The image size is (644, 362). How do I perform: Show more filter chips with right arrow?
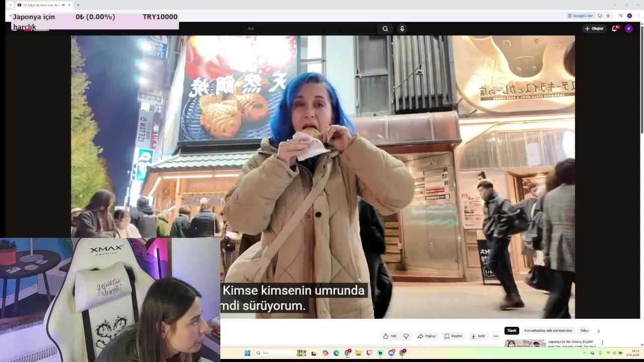(598, 331)
